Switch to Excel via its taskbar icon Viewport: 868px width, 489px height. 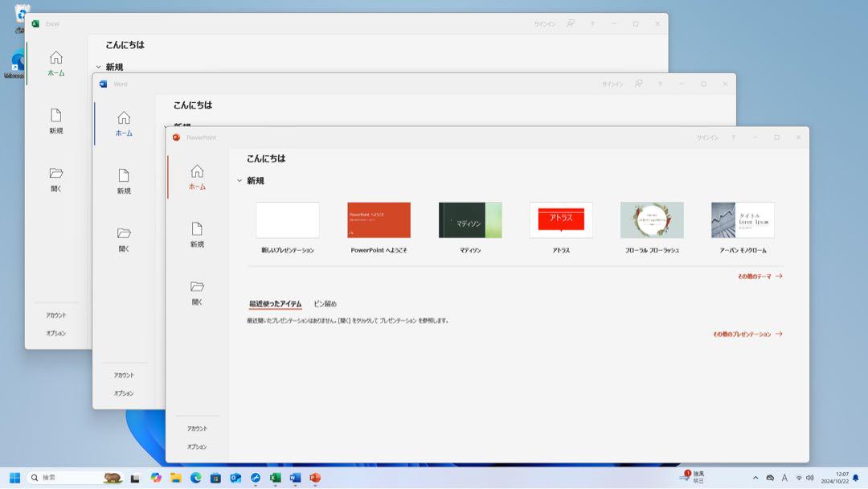click(x=275, y=478)
